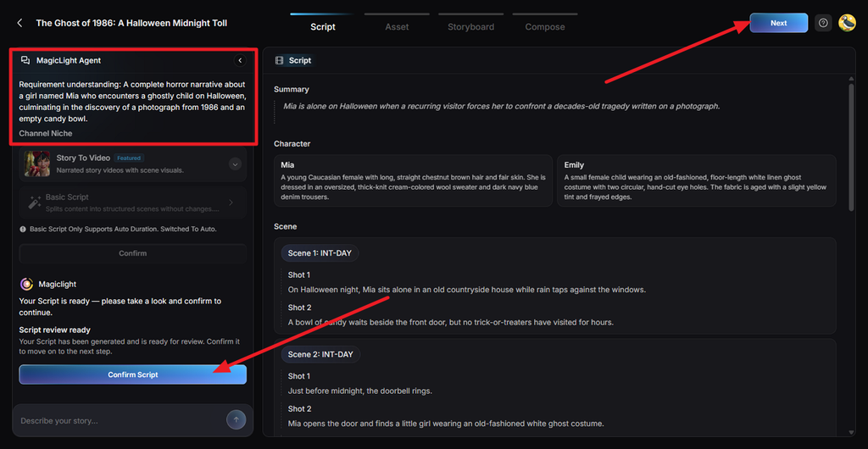Click the Script panel film icon
Viewport: 868px width, 449px height.
pyautogui.click(x=280, y=60)
